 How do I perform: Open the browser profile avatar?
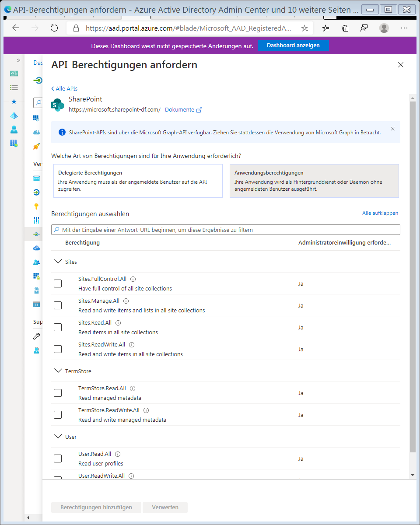click(384, 28)
